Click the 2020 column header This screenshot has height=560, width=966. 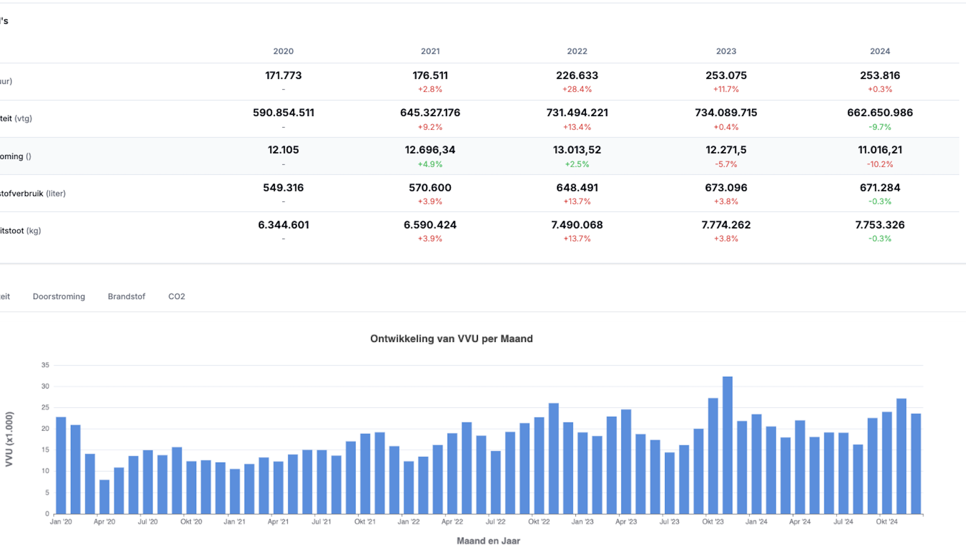[x=283, y=51]
